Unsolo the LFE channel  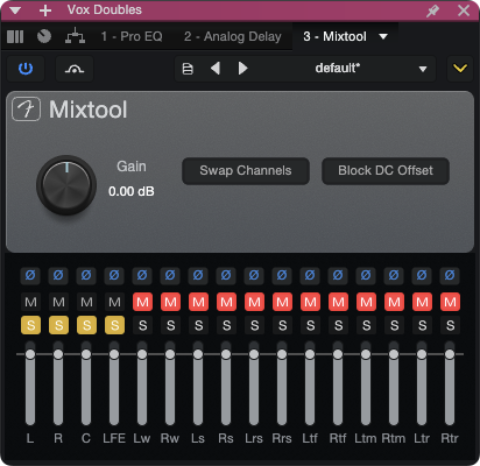click(x=115, y=325)
